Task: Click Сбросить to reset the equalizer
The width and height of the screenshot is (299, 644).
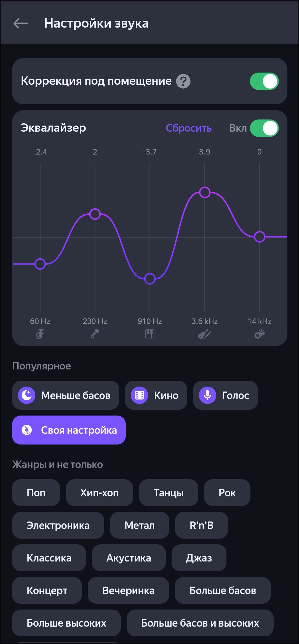Action: [x=189, y=128]
